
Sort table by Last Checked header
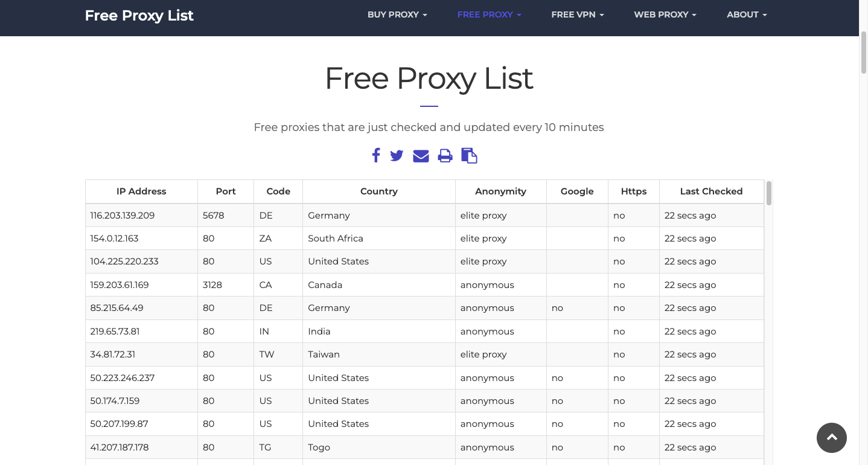click(711, 191)
